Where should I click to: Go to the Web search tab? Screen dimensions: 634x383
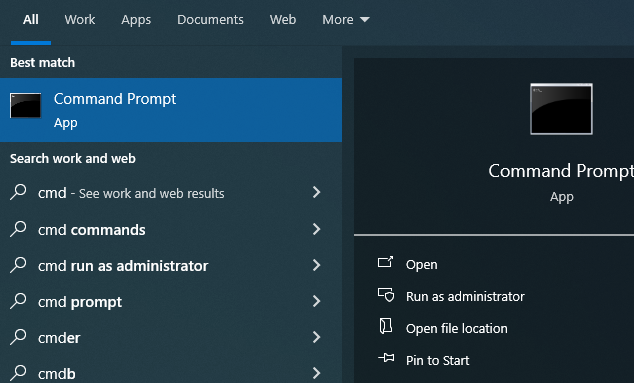283,20
